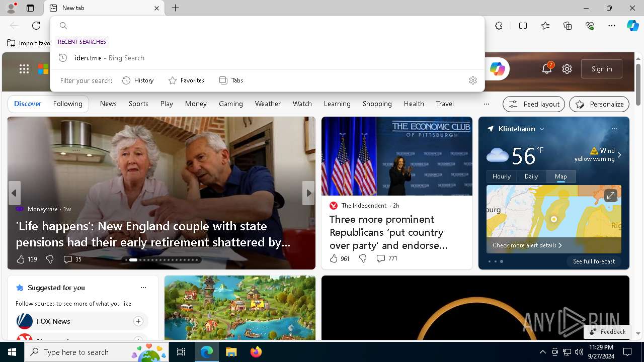Open a new tab with plus icon
This screenshot has height=362, width=644.
pos(175,8)
